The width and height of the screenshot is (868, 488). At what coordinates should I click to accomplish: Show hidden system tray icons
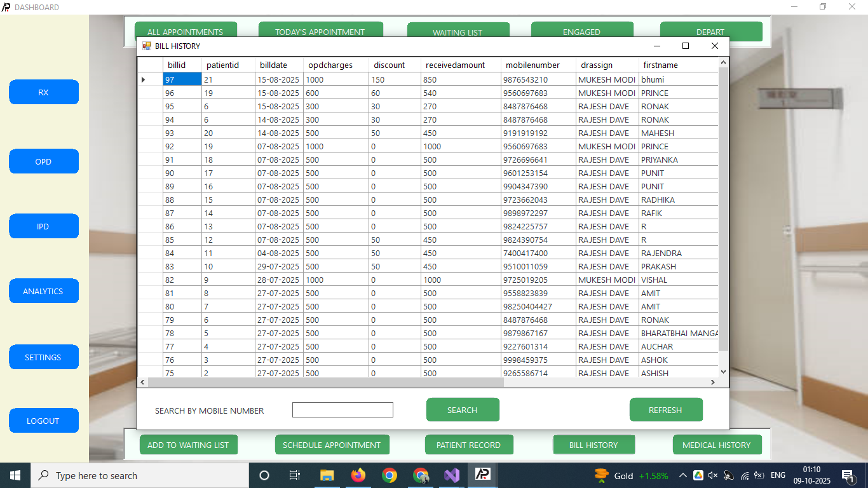click(x=682, y=475)
